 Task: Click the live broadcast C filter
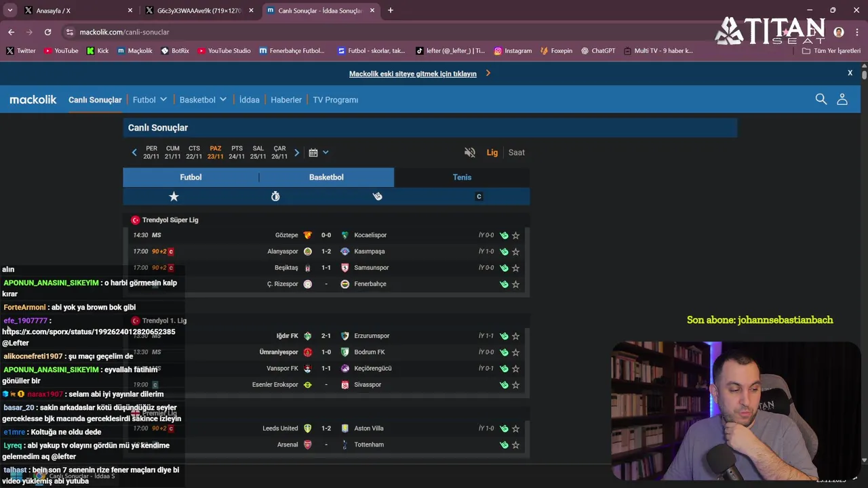coord(479,197)
